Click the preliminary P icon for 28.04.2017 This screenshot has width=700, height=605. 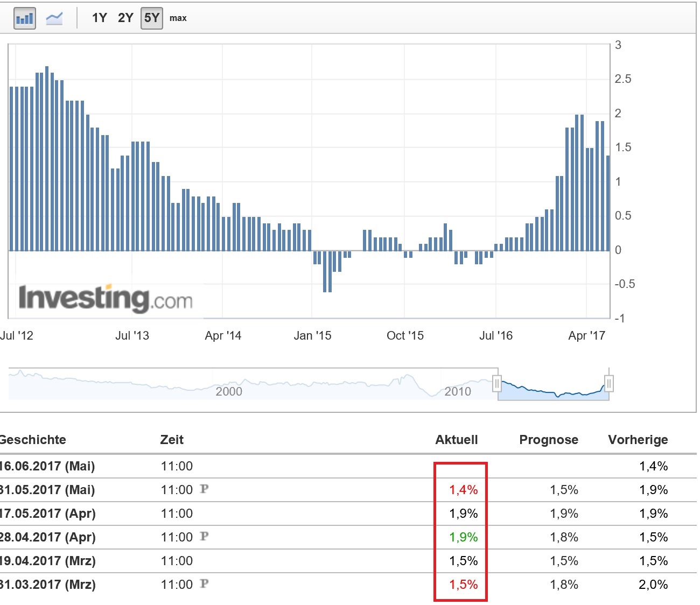(x=204, y=537)
